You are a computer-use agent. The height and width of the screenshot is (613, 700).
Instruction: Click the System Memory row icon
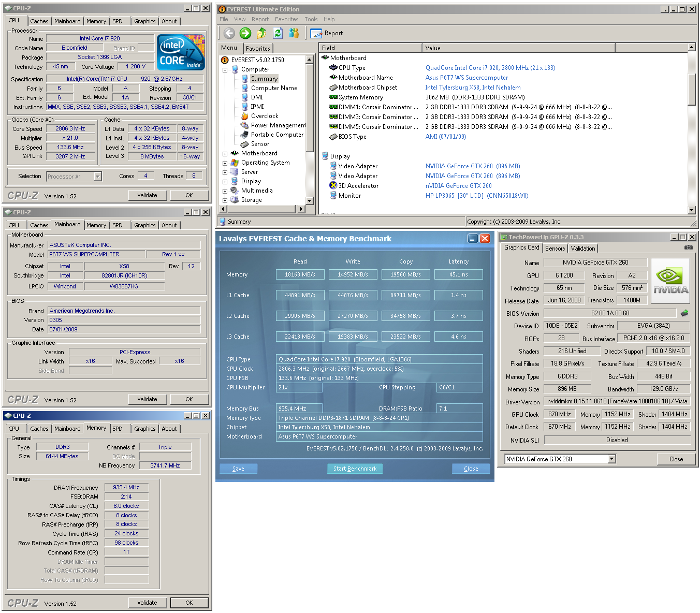333,97
